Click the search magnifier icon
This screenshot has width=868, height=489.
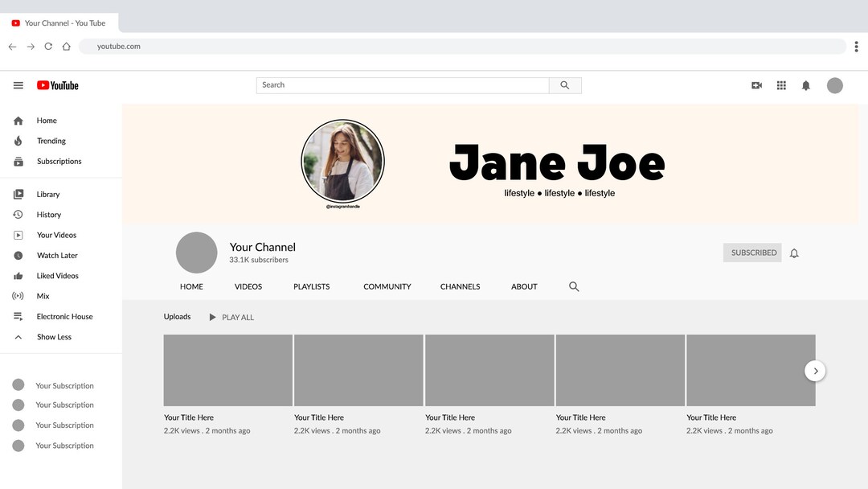click(564, 84)
